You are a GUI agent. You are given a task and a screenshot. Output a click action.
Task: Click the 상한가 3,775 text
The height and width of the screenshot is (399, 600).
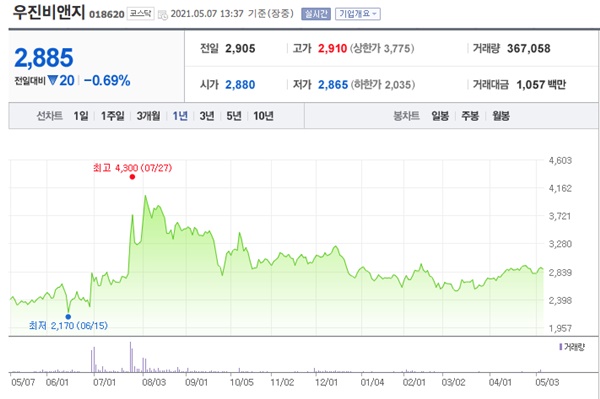coord(382,49)
